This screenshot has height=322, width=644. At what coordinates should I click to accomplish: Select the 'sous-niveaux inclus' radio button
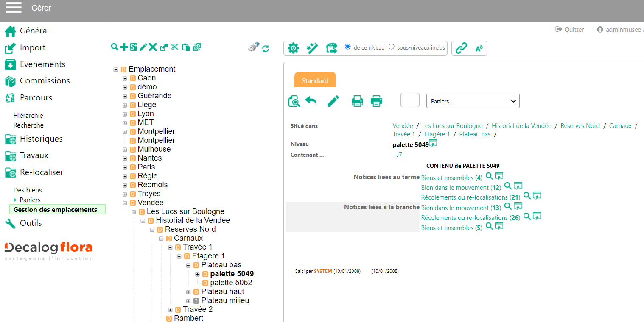(392, 47)
